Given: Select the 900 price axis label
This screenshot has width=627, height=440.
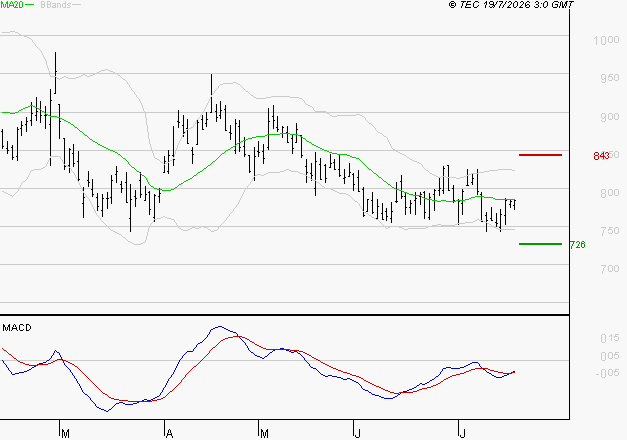Looking at the screenshot, I should click(609, 117).
